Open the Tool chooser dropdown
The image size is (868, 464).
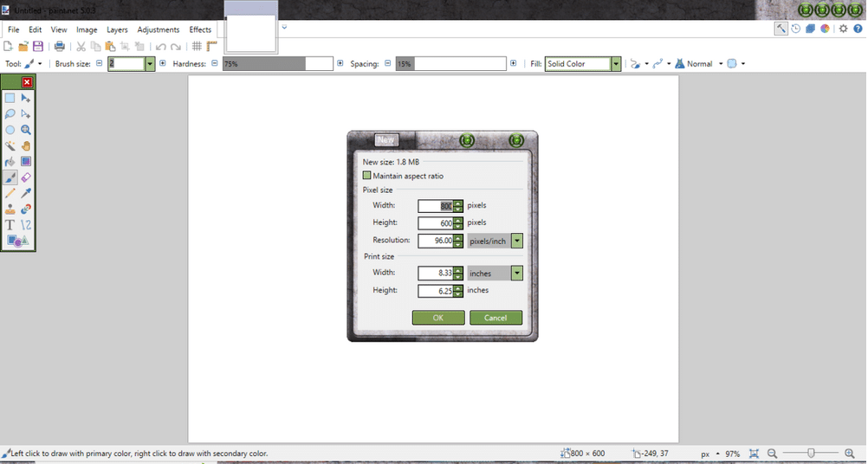[33, 63]
